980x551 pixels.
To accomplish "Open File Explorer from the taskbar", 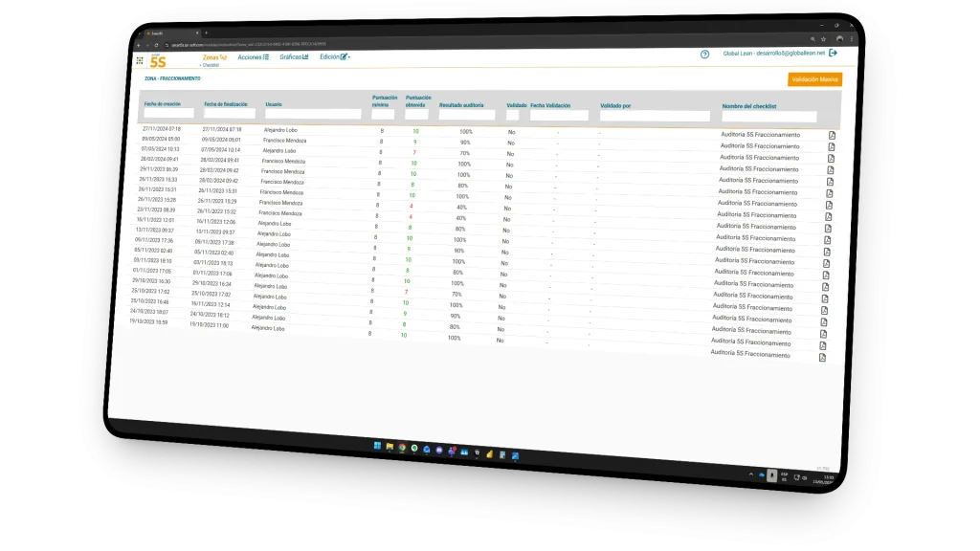I will (390, 447).
